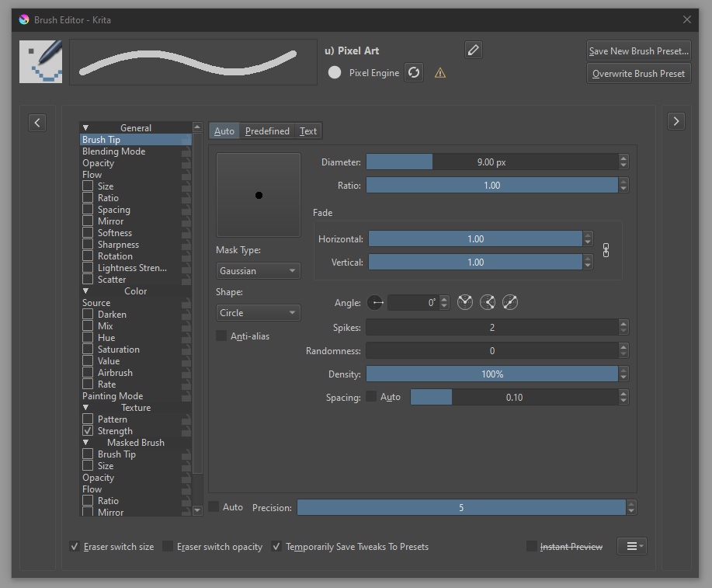Image resolution: width=712 pixels, height=588 pixels.
Task: Click the left arrow panel button
Action: 37,122
